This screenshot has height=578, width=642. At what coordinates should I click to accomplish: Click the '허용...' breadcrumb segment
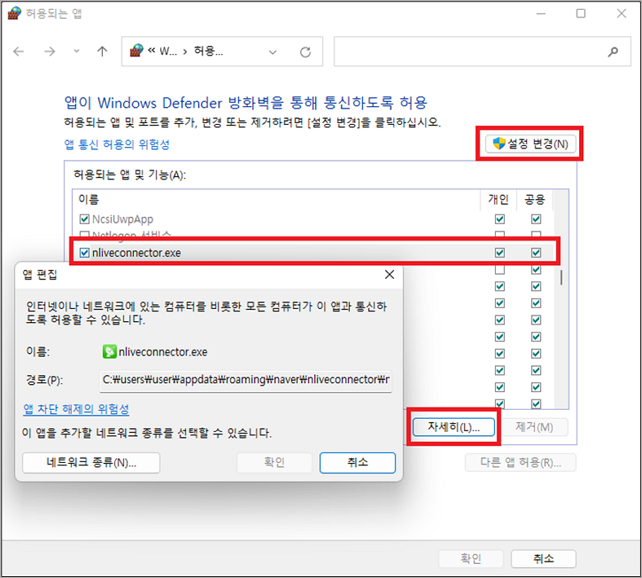tap(208, 51)
